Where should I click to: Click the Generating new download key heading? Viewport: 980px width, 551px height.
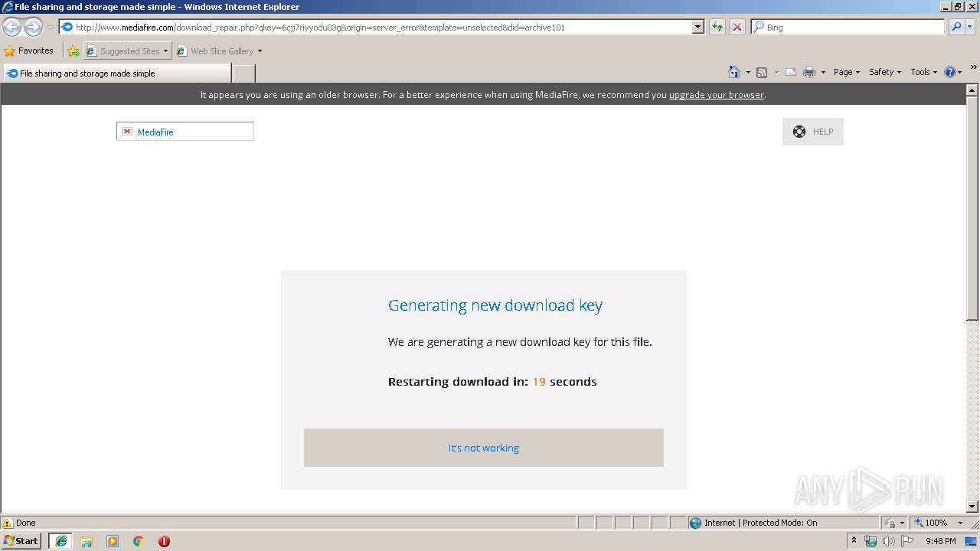(x=495, y=305)
